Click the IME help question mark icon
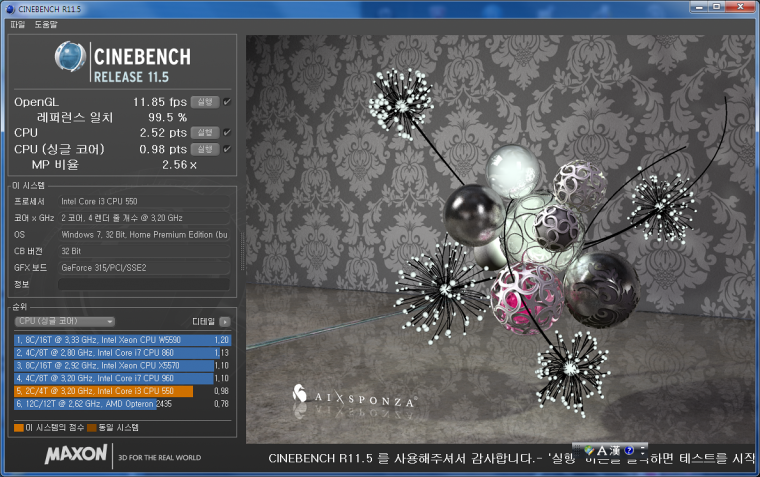760x477 pixels. [x=629, y=451]
